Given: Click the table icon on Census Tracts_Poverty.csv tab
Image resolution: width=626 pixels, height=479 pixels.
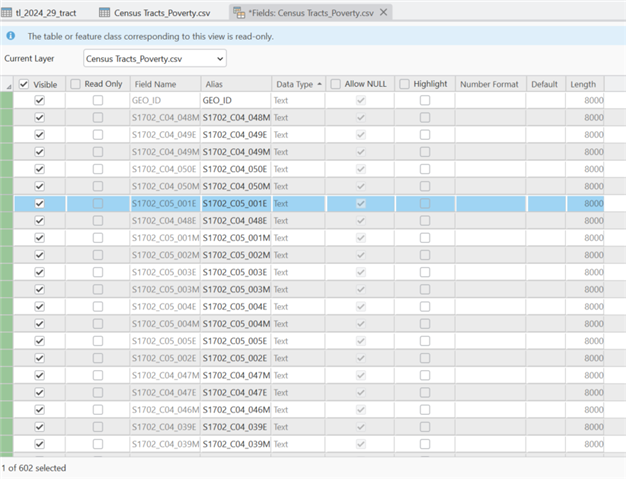Looking at the screenshot, I should (x=104, y=13).
